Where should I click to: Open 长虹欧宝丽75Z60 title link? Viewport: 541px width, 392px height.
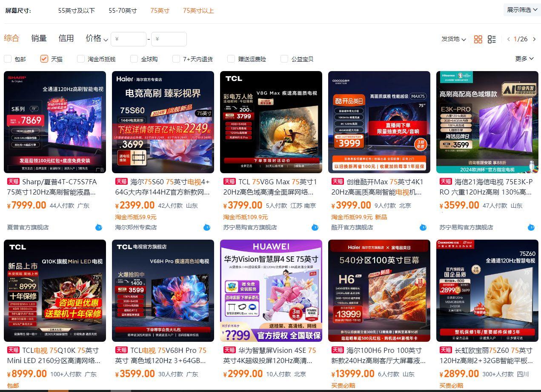coord(486,355)
